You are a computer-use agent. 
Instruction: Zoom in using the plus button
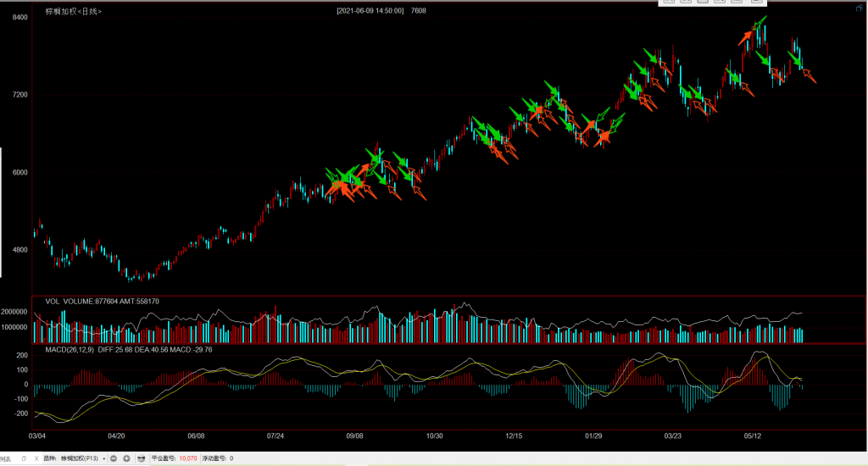(x=126, y=458)
